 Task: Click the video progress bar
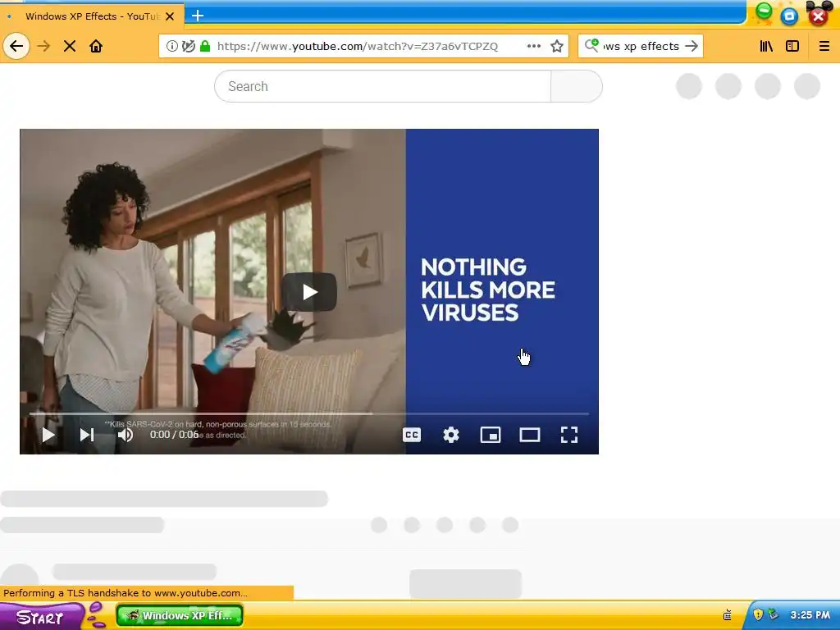309,413
